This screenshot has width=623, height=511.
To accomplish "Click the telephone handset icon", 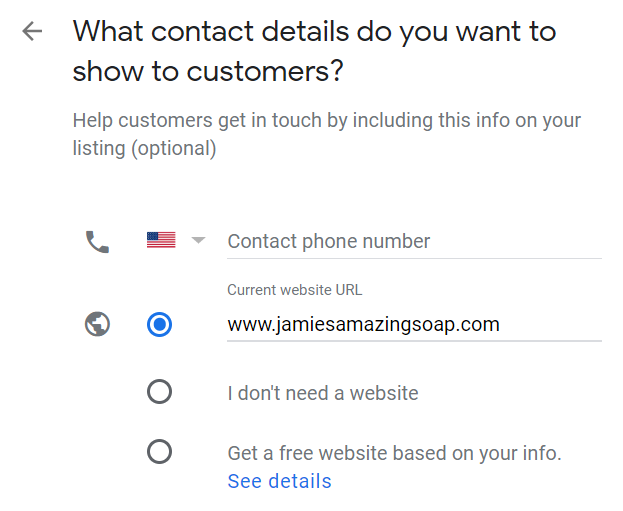I will click(97, 241).
